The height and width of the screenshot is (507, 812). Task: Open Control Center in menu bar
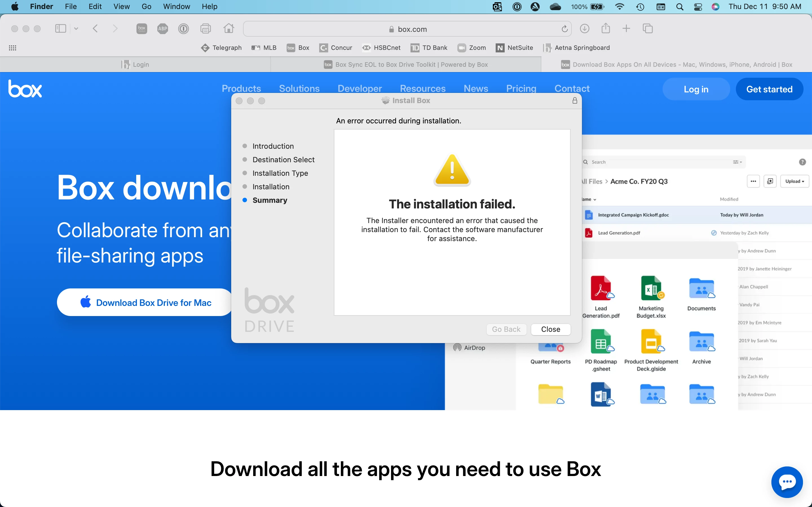698,7
